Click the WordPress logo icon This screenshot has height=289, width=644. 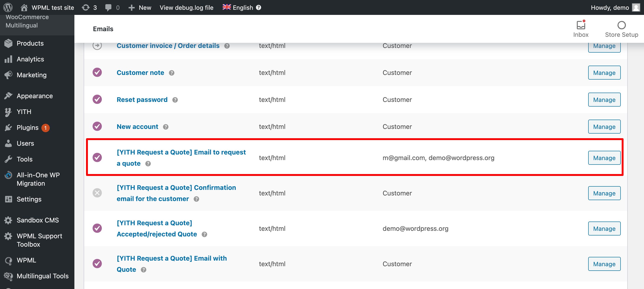click(8, 7)
